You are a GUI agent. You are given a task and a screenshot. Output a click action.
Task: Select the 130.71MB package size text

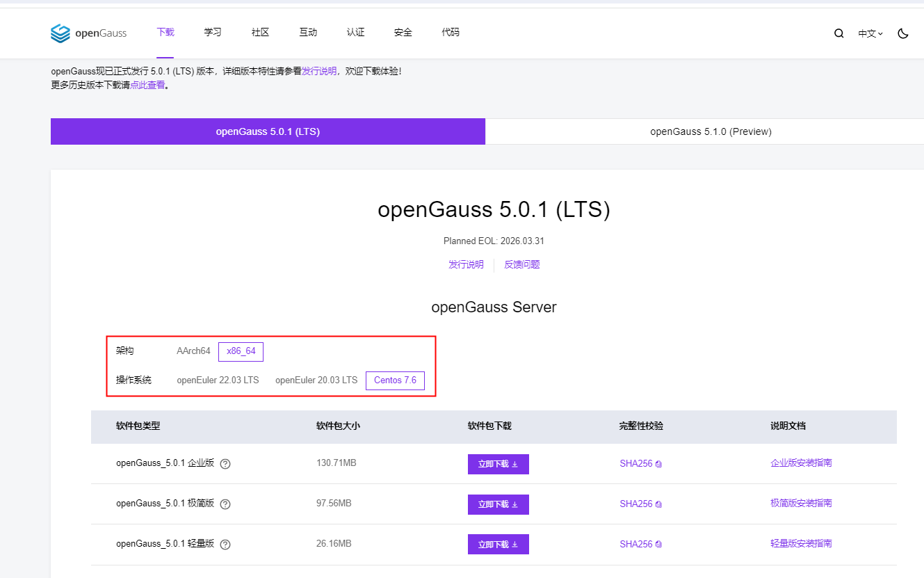pos(337,463)
